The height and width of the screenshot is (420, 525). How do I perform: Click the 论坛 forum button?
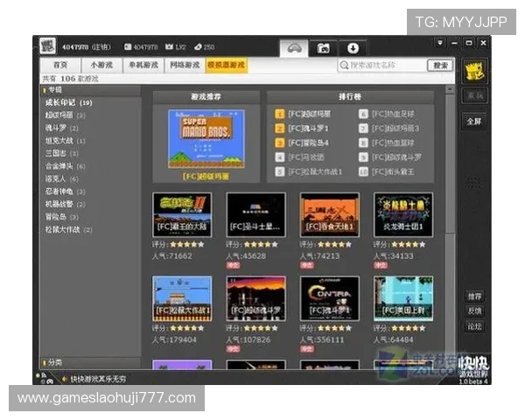[474, 326]
